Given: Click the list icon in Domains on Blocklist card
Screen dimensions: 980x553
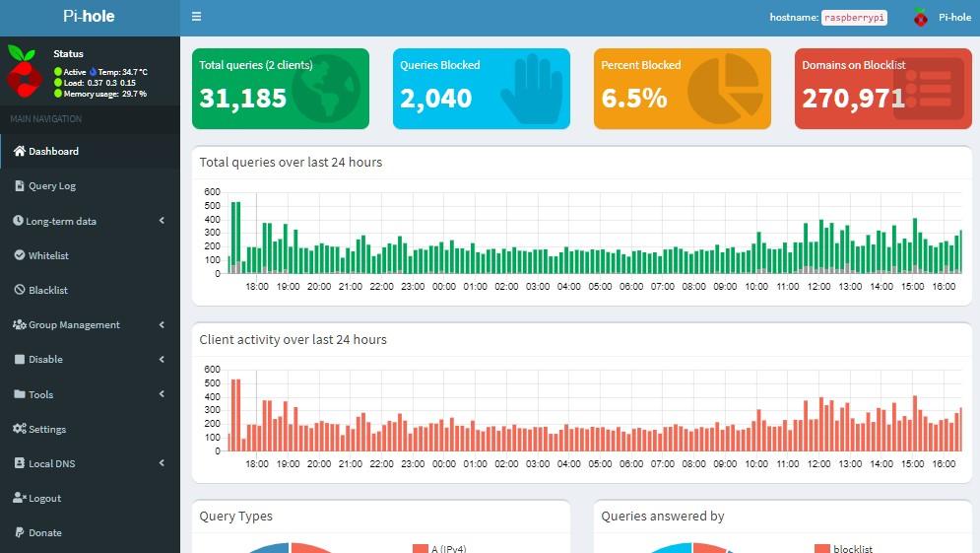Looking at the screenshot, I should coord(929,89).
